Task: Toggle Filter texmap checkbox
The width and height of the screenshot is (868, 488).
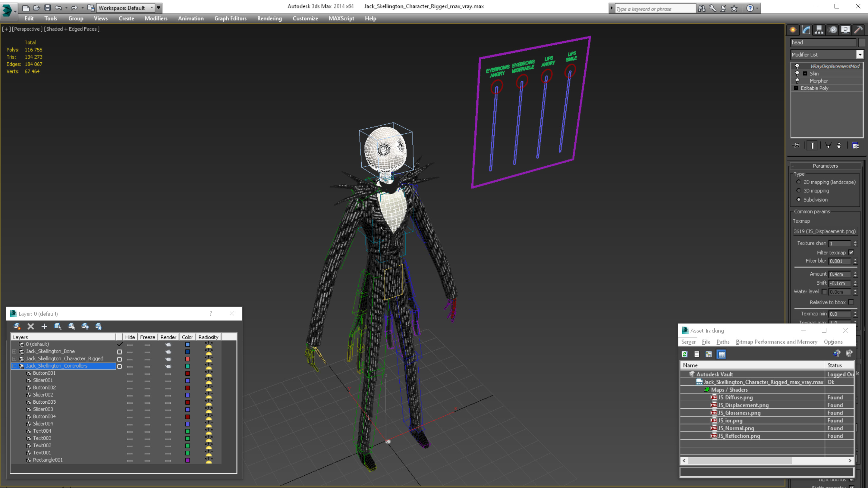Action: 851,252
